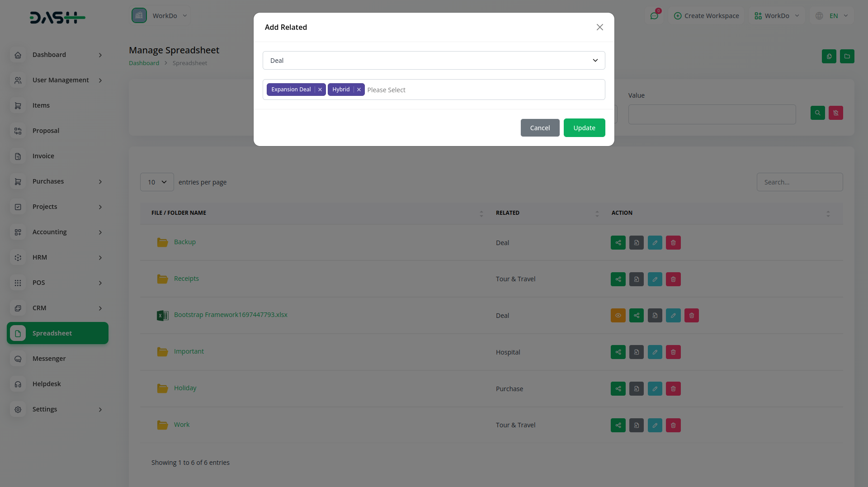Image resolution: width=868 pixels, height=487 pixels.
Task: Select the Spreadsheet sidebar item
Action: point(58,333)
